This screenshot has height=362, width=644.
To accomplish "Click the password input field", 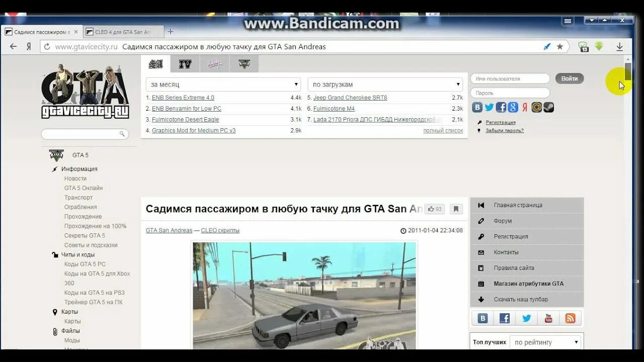I will [510, 93].
